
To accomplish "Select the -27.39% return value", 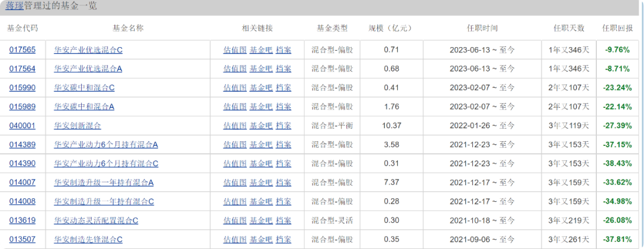I will coord(617,126).
